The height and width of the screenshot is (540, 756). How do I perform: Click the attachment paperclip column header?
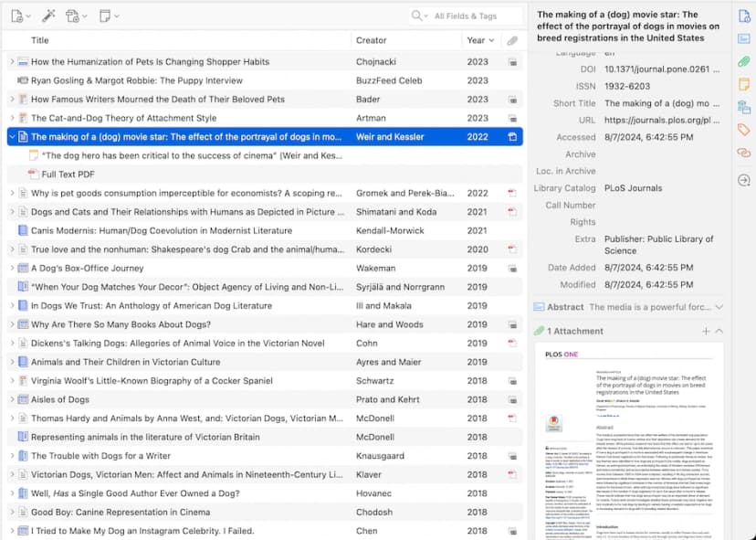coord(512,41)
